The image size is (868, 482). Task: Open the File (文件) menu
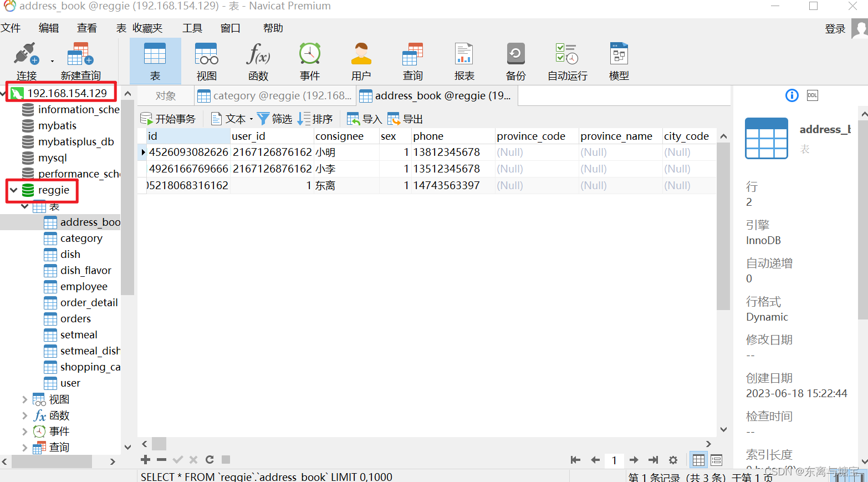tap(11, 28)
